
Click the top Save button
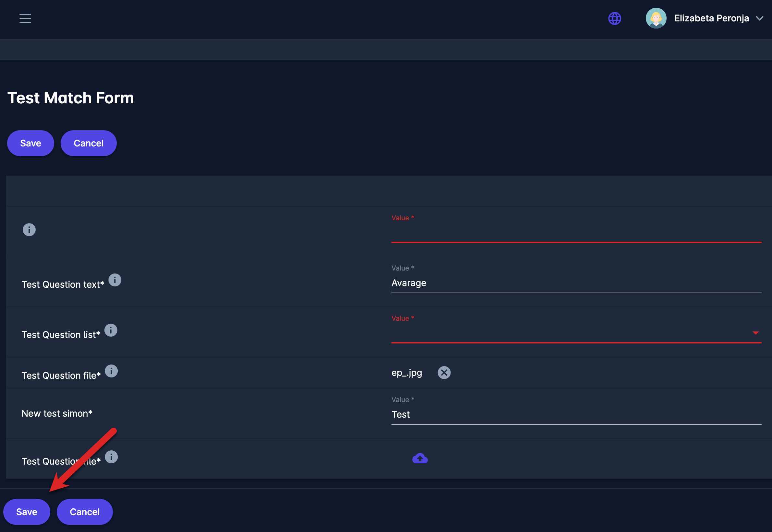click(30, 143)
